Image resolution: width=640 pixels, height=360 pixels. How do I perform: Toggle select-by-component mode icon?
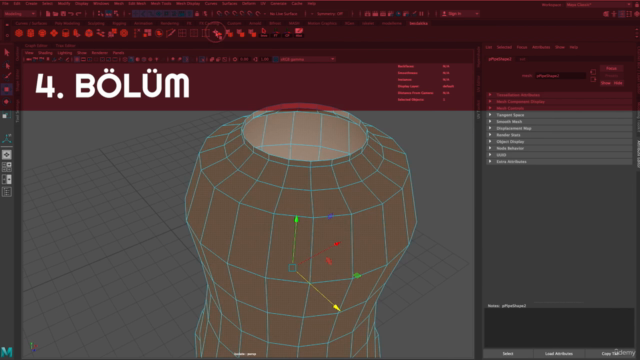(116, 14)
